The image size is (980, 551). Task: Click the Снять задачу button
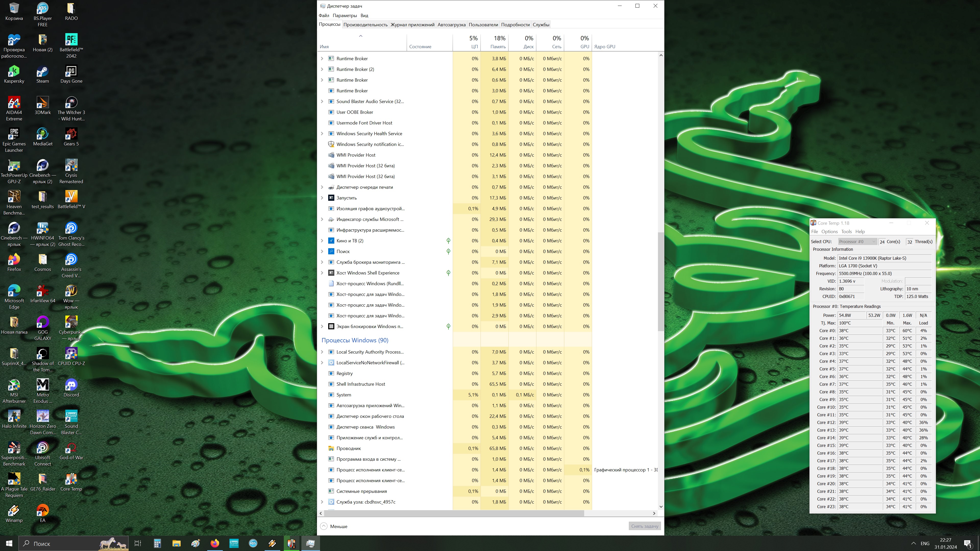[x=644, y=526]
